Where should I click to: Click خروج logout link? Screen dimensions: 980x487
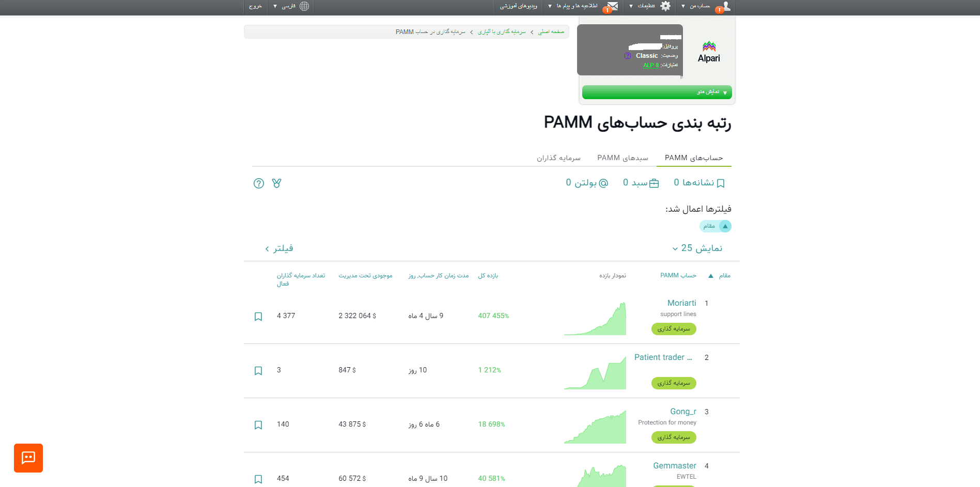[x=255, y=6]
